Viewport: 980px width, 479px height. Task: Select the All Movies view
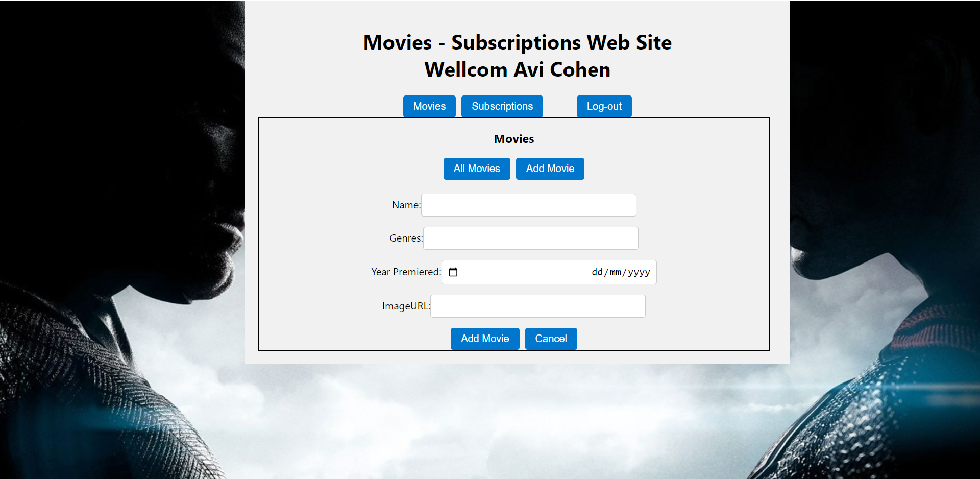coord(476,169)
